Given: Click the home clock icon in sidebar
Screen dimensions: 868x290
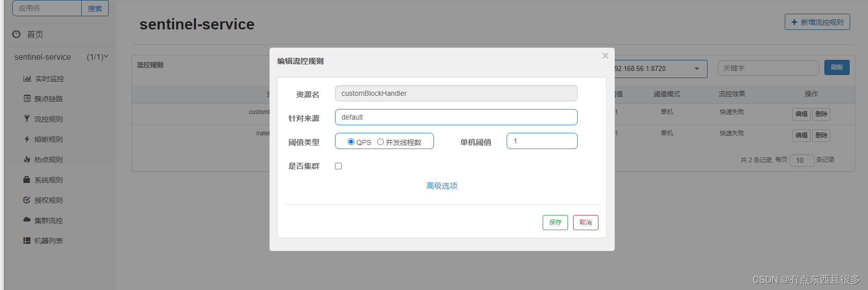Looking at the screenshot, I should [16, 34].
